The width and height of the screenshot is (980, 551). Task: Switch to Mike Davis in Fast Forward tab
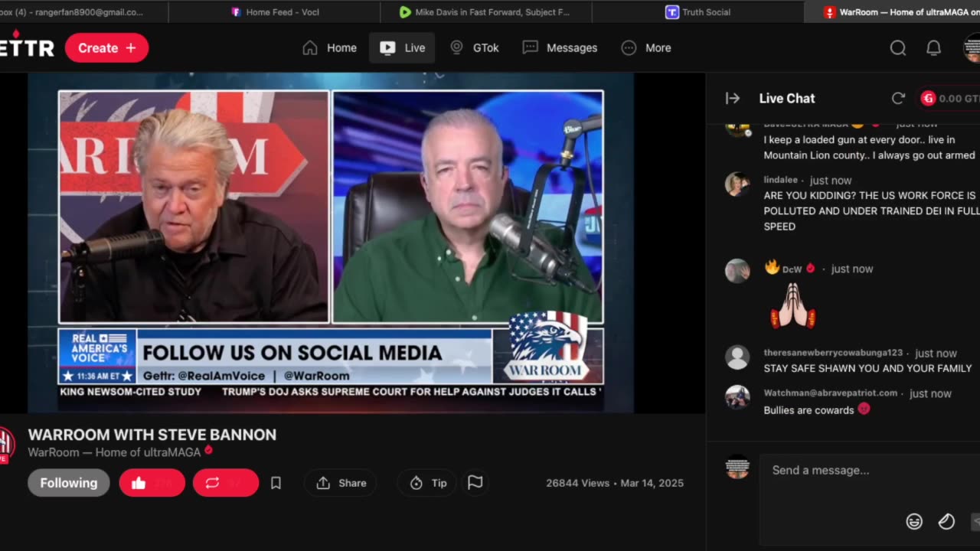(x=485, y=12)
